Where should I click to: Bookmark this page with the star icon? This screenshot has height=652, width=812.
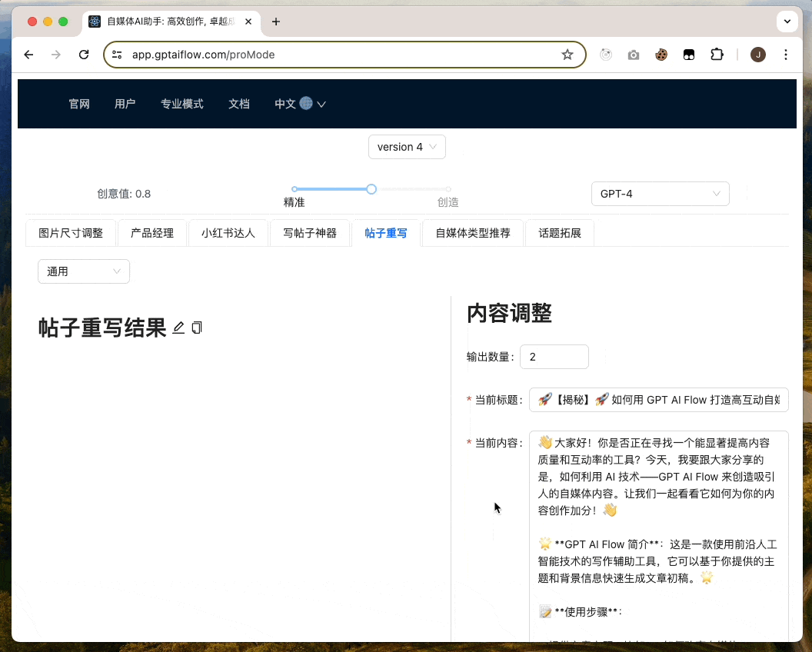pyautogui.click(x=567, y=55)
